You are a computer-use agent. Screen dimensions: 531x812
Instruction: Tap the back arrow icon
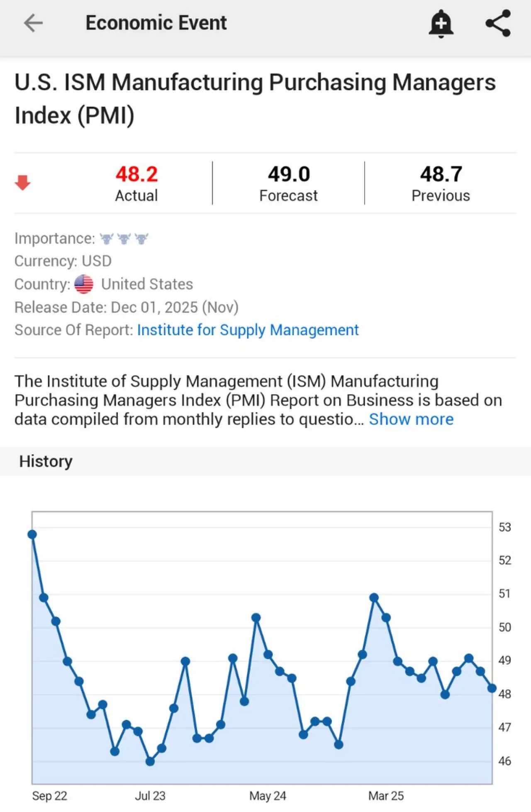[x=33, y=23]
